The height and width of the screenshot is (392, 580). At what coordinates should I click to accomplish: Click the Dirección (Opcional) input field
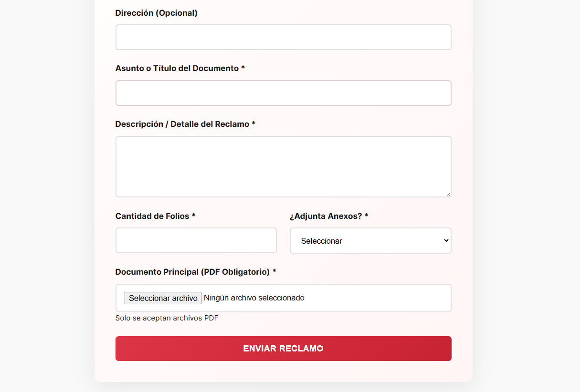tap(283, 37)
